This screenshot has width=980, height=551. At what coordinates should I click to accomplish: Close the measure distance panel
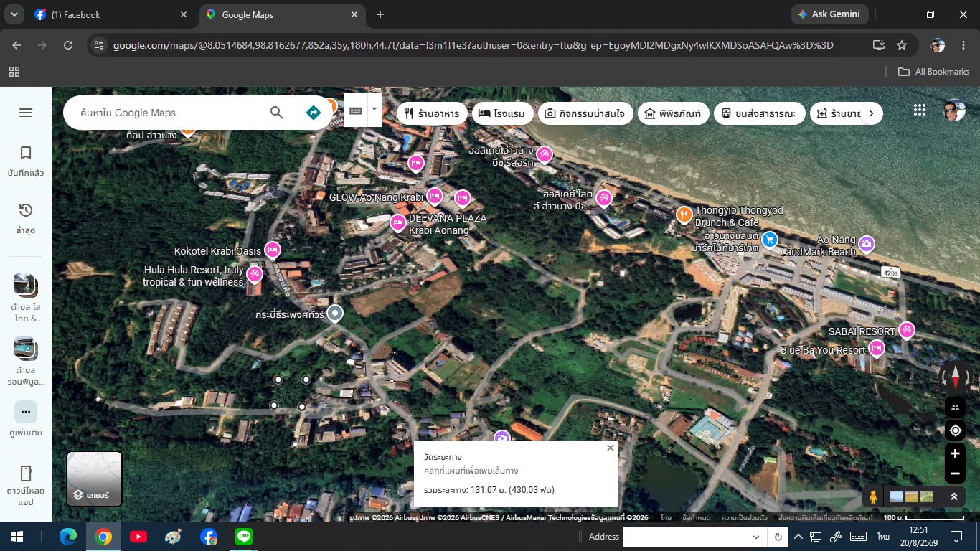[611, 448]
